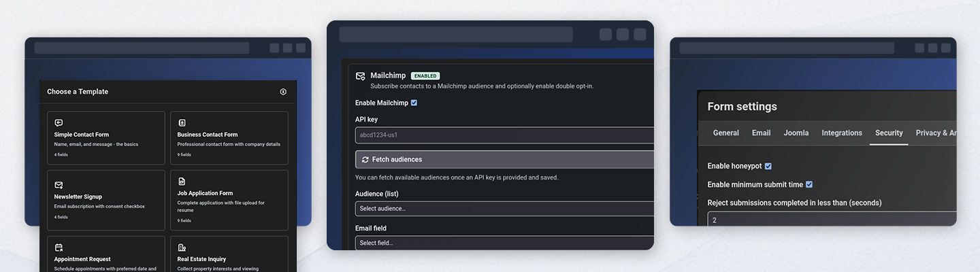Pick the Appointment Request template

click(106, 254)
